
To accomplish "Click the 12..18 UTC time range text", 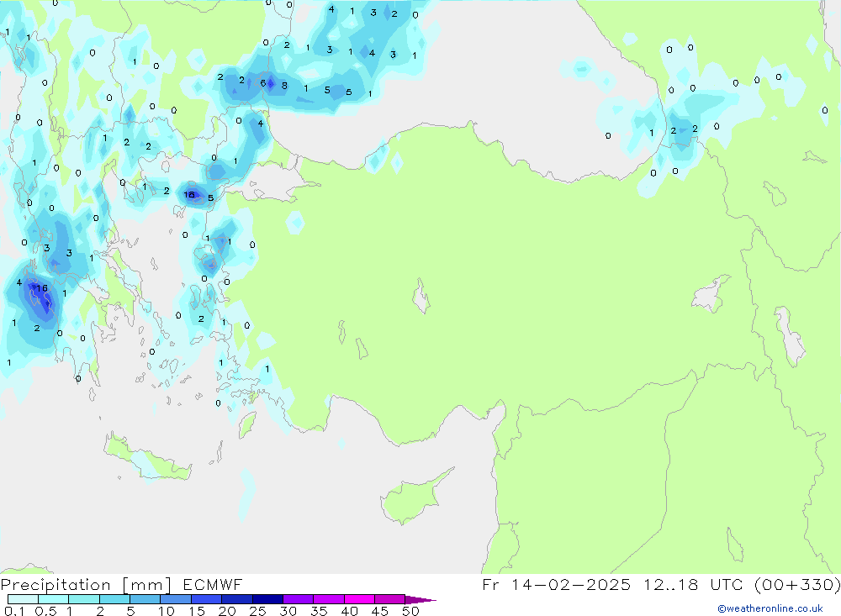I will (694, 584).
